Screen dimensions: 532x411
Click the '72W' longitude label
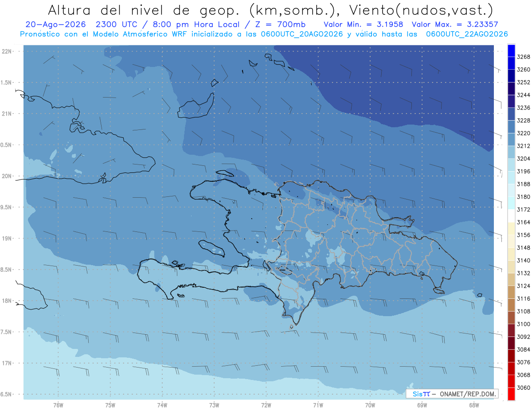point(266,405)
